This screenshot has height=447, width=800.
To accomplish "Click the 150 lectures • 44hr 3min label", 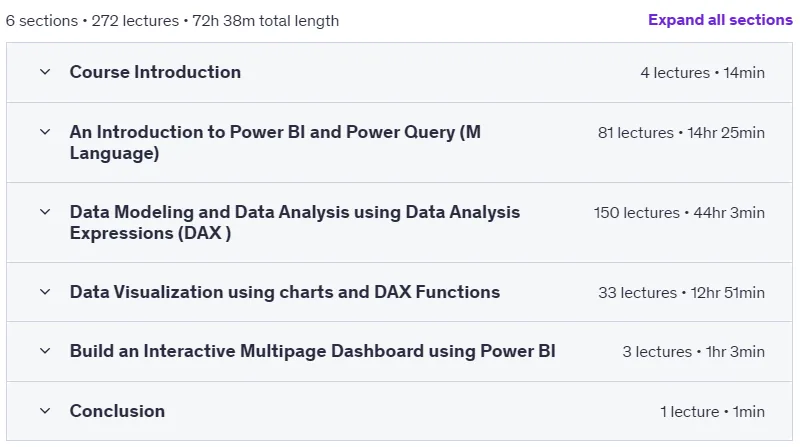I will click(x=679, y=213).
